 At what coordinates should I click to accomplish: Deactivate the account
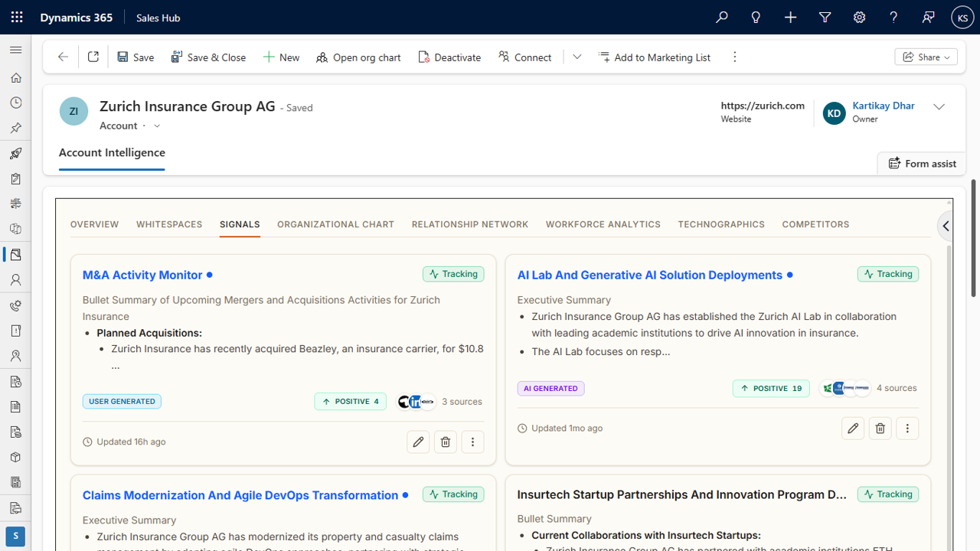click(x=449, y=57)
